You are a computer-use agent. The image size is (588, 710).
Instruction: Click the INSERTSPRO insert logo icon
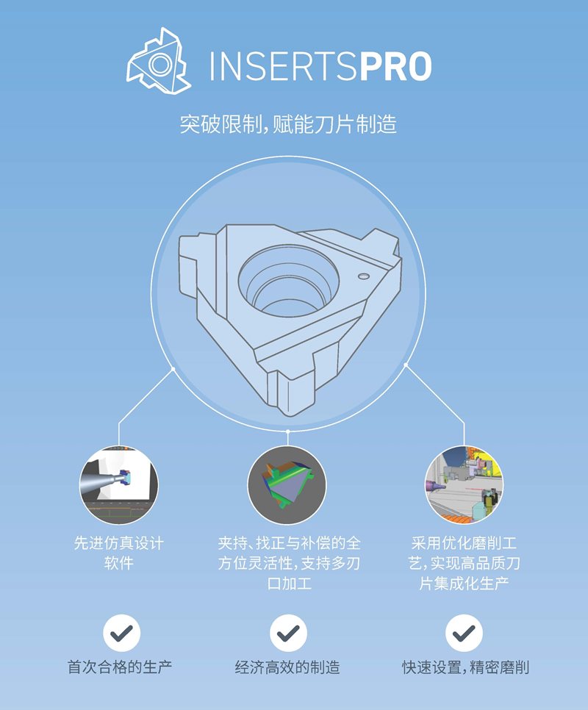tap(159, 61)
